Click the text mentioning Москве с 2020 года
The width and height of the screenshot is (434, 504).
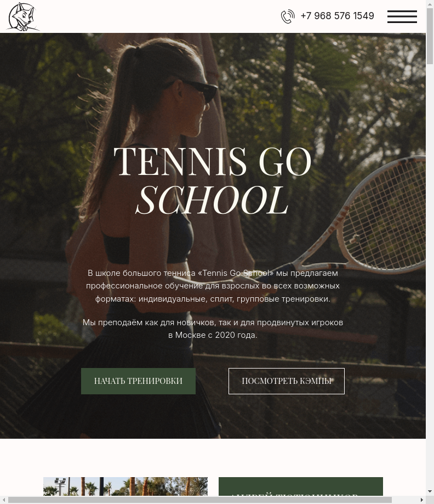click(213, 335)
